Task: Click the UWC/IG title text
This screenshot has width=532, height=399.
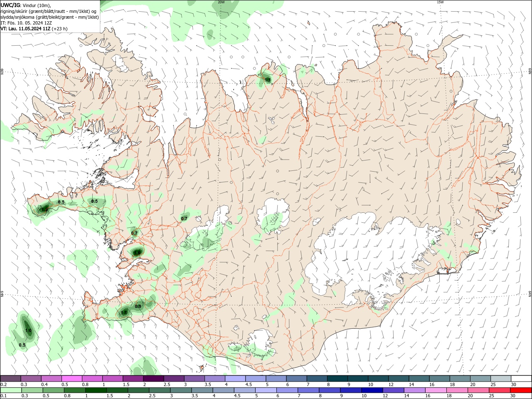Action: click(11, 5)
